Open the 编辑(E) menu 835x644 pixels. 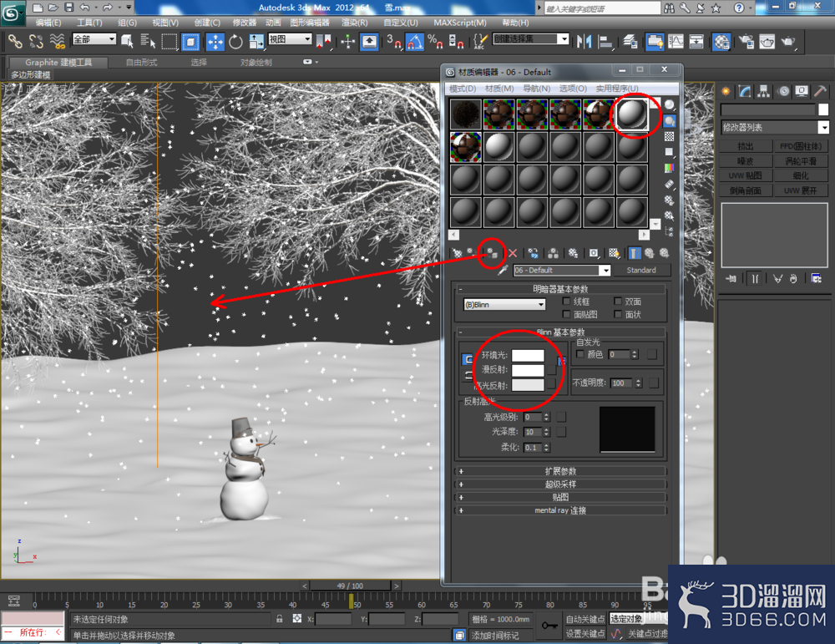pyautogui.click(x=48, y=23)
